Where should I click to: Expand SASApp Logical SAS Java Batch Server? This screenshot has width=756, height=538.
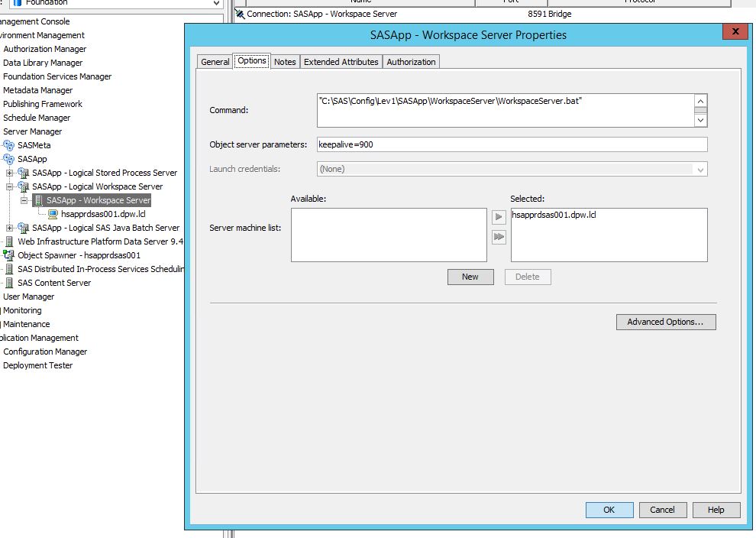coord(9,228)
